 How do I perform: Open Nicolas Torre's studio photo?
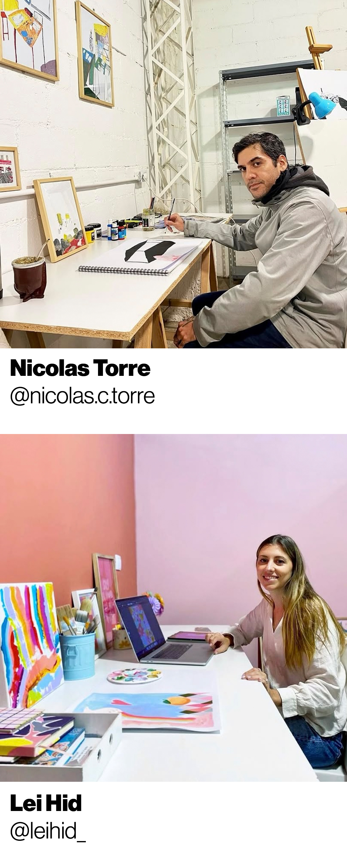(173, 174)
